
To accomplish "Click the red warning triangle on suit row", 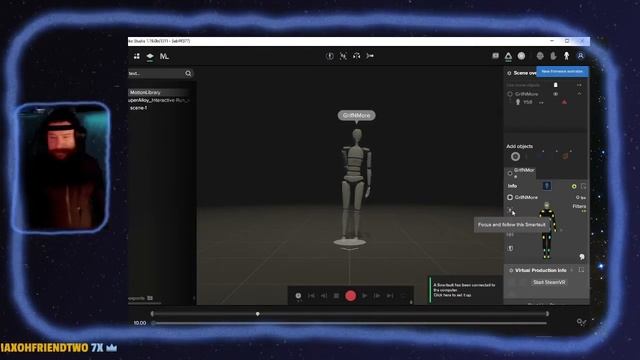I will (564, 102).
